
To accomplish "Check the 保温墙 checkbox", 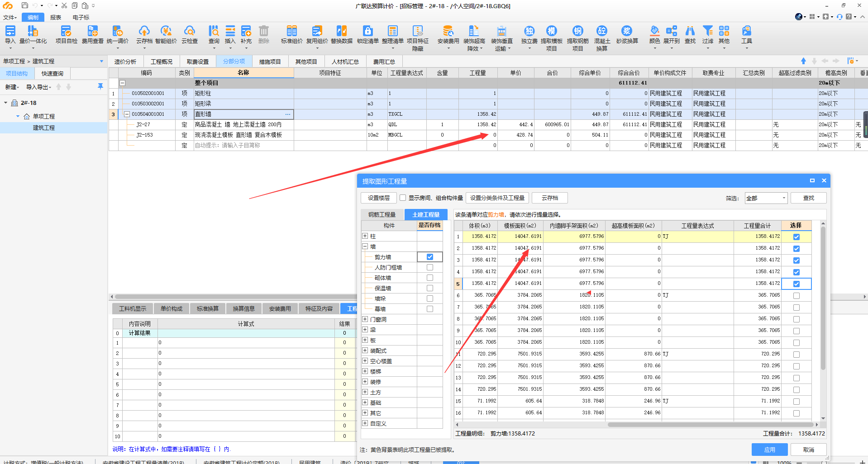I will pos(430,288).
